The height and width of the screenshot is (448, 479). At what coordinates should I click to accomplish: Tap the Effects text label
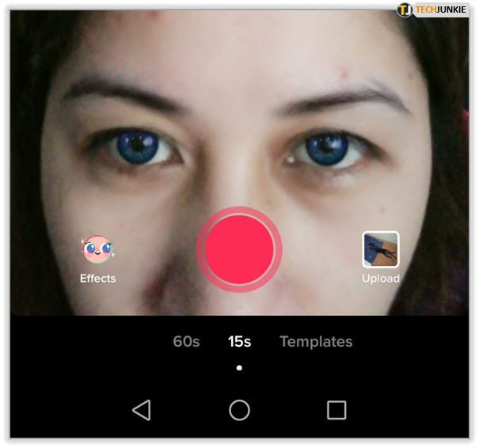pyautogui.click(x=97, y=279)
